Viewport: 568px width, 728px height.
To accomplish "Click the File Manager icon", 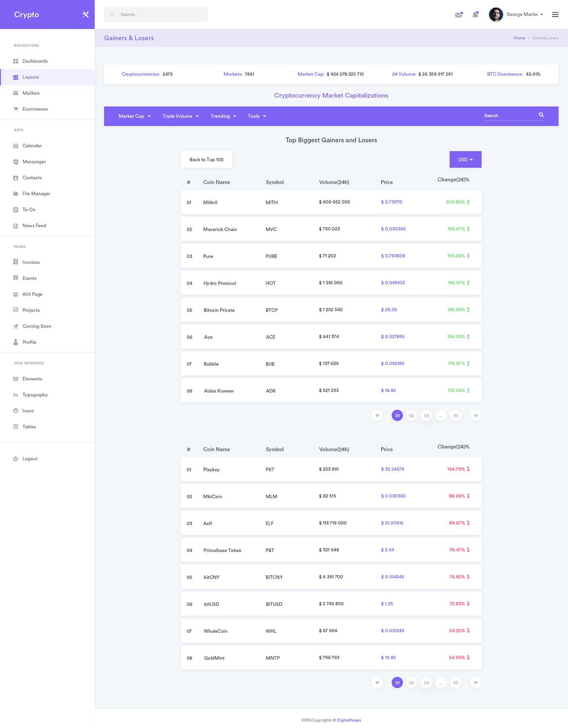I will click(16, 193).
